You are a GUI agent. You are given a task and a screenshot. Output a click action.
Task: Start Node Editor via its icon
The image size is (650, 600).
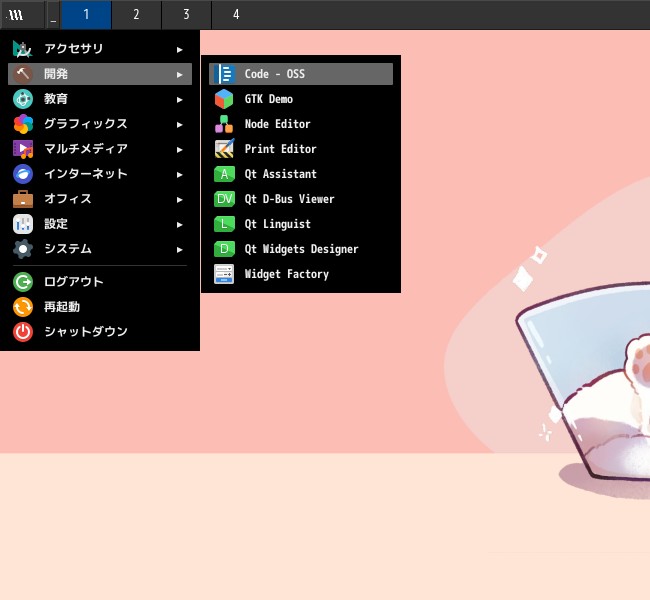224,124
